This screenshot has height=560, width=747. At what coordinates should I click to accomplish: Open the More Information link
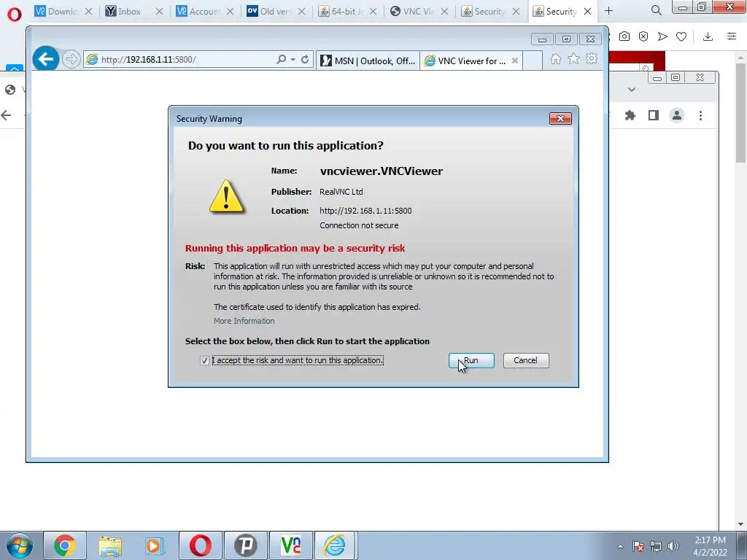tap(244, 321)
